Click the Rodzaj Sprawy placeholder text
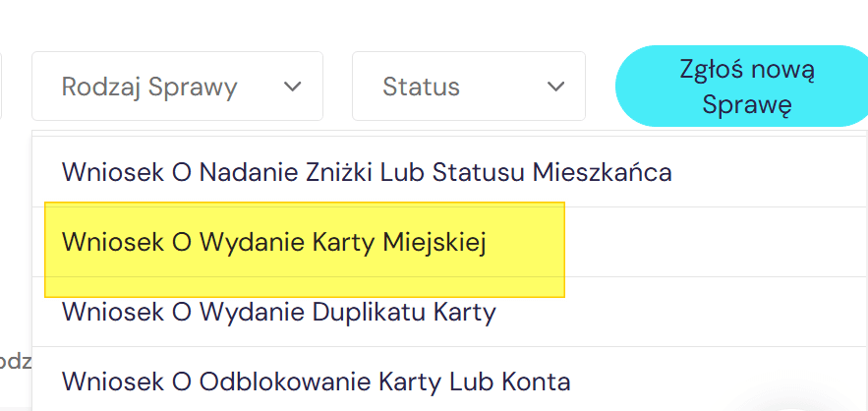This screenshot has height=411, width=868. [149, 87]
